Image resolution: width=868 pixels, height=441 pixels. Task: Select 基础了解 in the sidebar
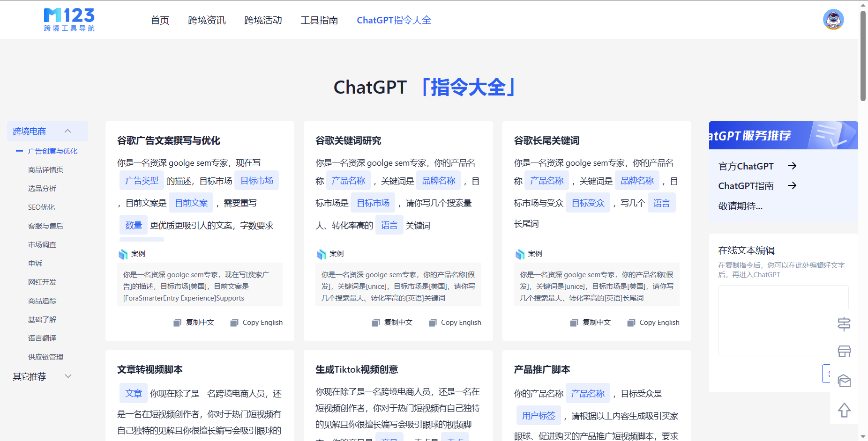[42, 320]
